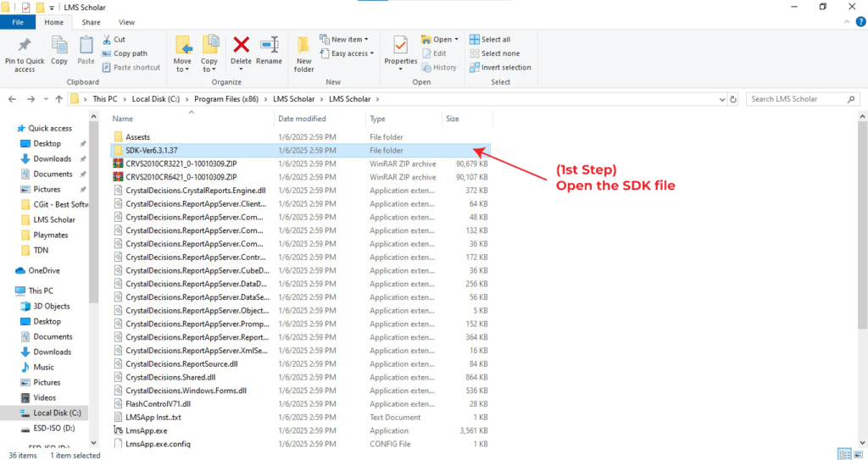868x460 pixels.
Task: Click Program Files (x86) breadcrumb
Action: [x=225, y=99]
